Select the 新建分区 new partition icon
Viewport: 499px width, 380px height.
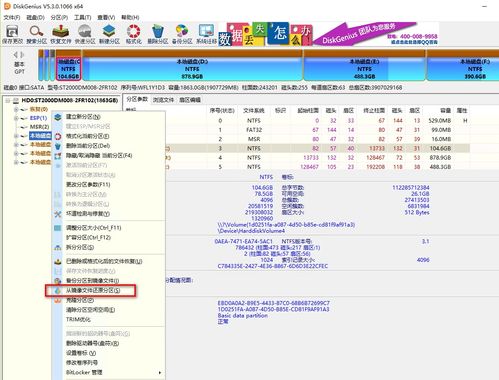coord(109,35)
